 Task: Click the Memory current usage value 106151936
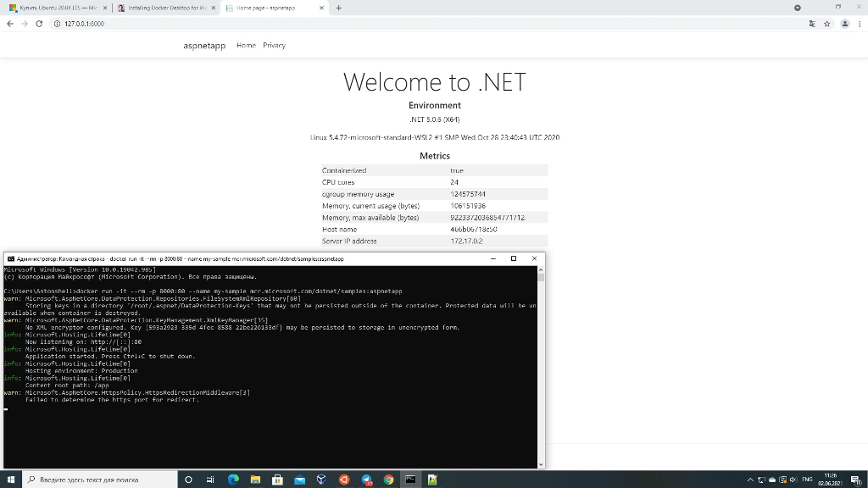[468, 206]
